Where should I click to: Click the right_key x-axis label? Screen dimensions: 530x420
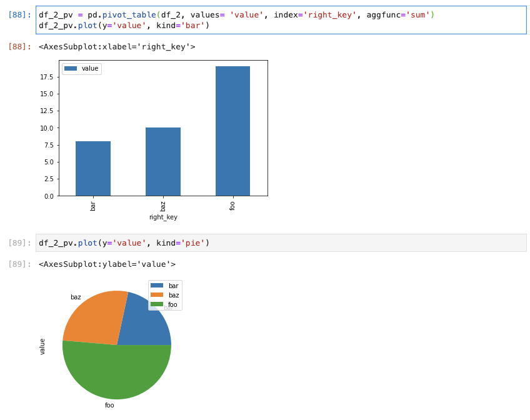163,217
